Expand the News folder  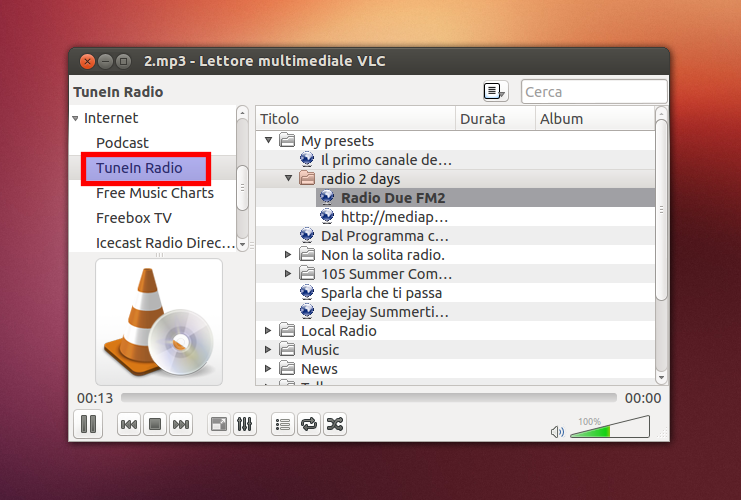click(268, 369)
